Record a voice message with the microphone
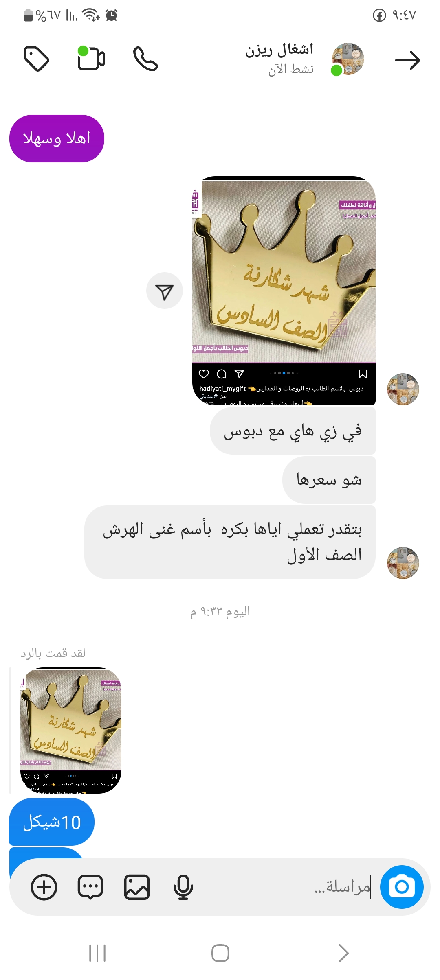Image resolution: width=440 pixels, height=980 pixels. tap(183, 887)
